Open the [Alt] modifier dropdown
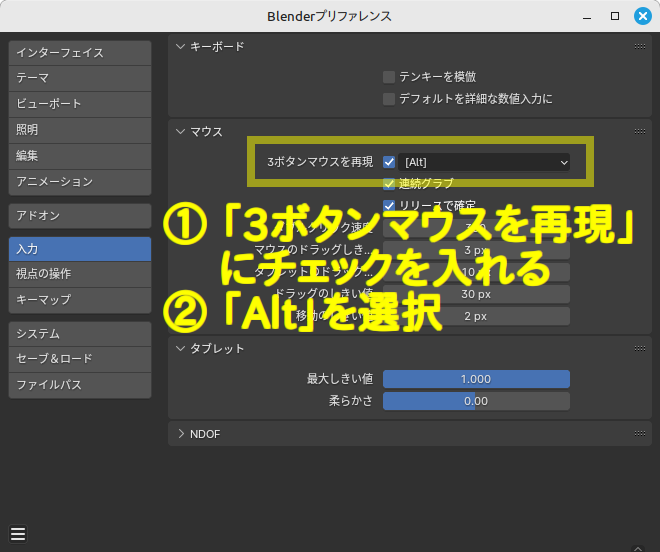The image size is (660, 552). tap(484, 162)
